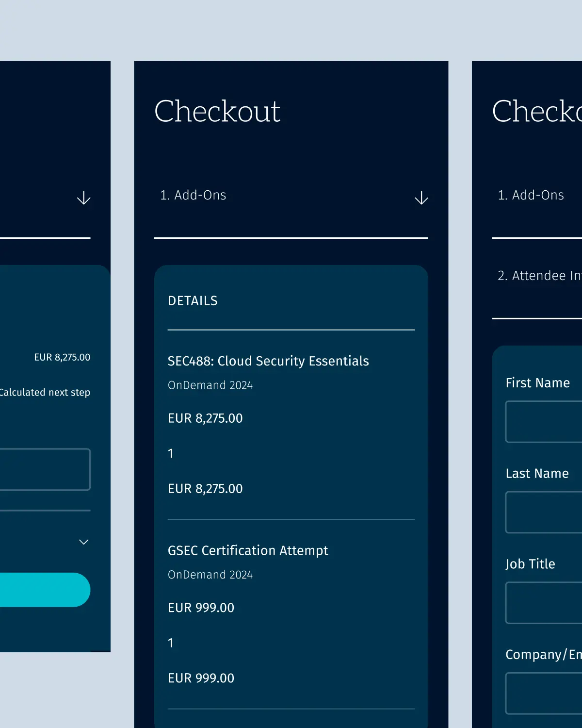Open the 1. Add-Ons step in middle panel

coord(193,195)
